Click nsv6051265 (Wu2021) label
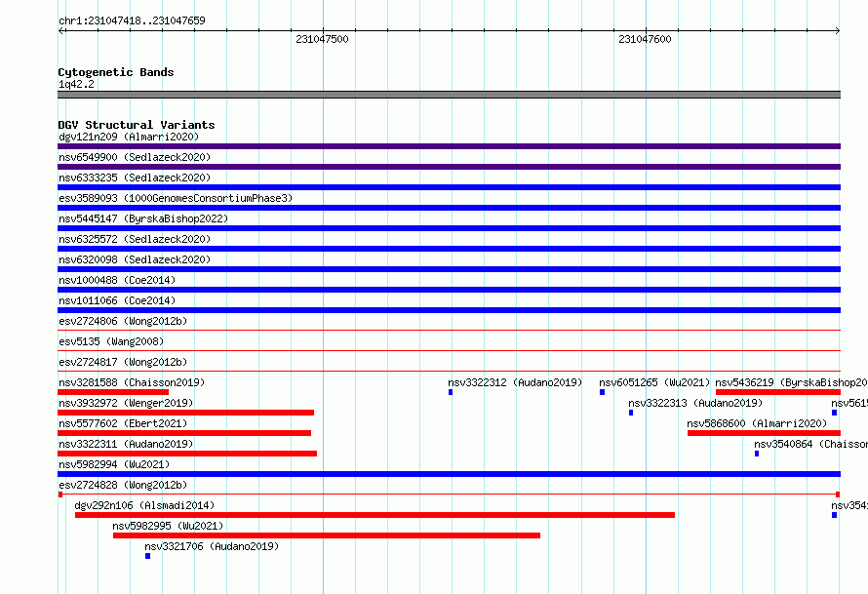Viewport: 868px width, 594px height. [654, 382]
